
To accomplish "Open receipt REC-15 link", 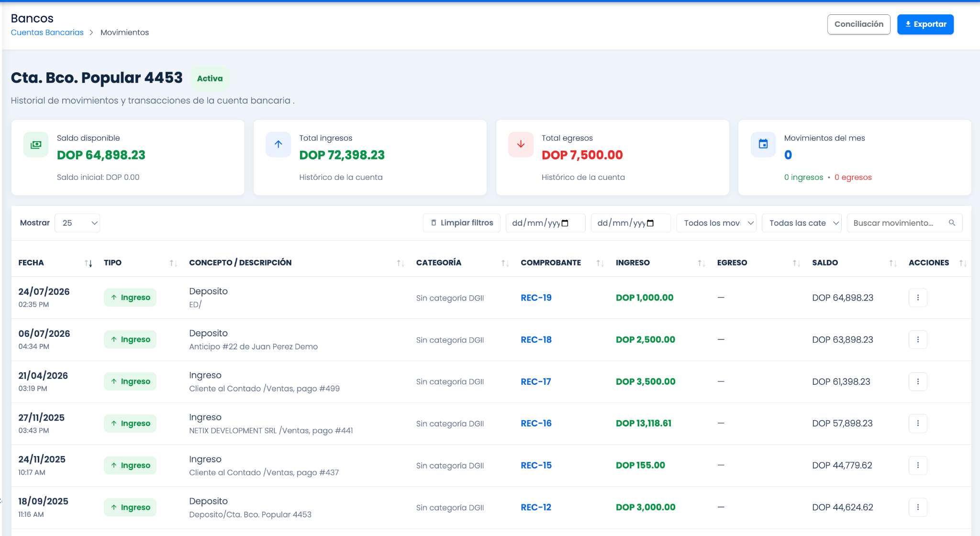I will (536, 465).
